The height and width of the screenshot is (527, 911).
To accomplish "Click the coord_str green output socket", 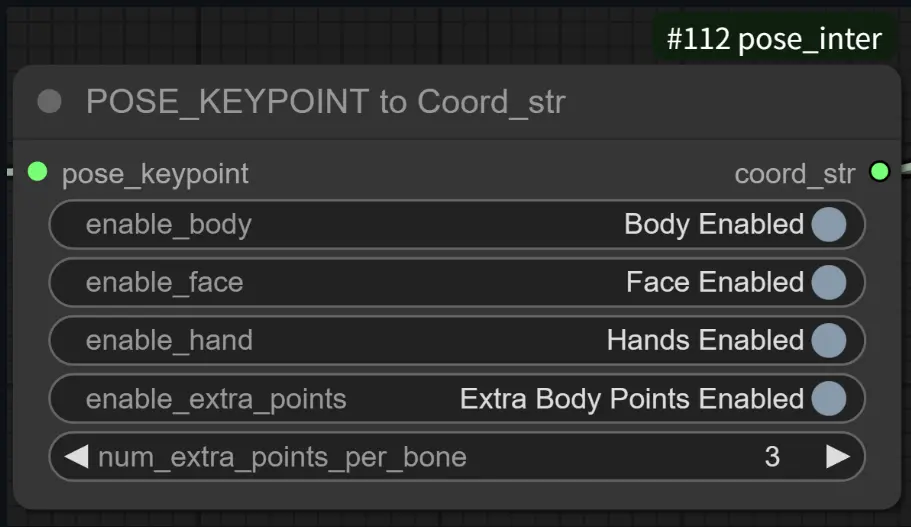I will point(880,172).
